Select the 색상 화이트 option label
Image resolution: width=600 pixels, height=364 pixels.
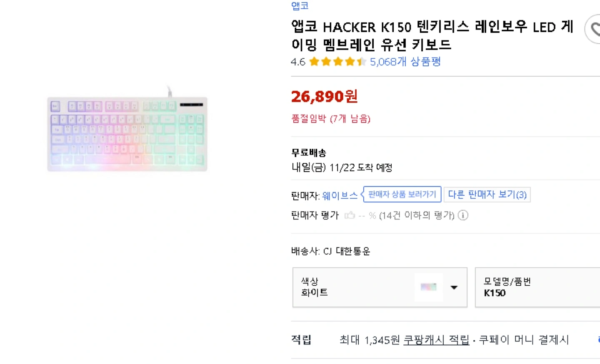tap(315, 292)
